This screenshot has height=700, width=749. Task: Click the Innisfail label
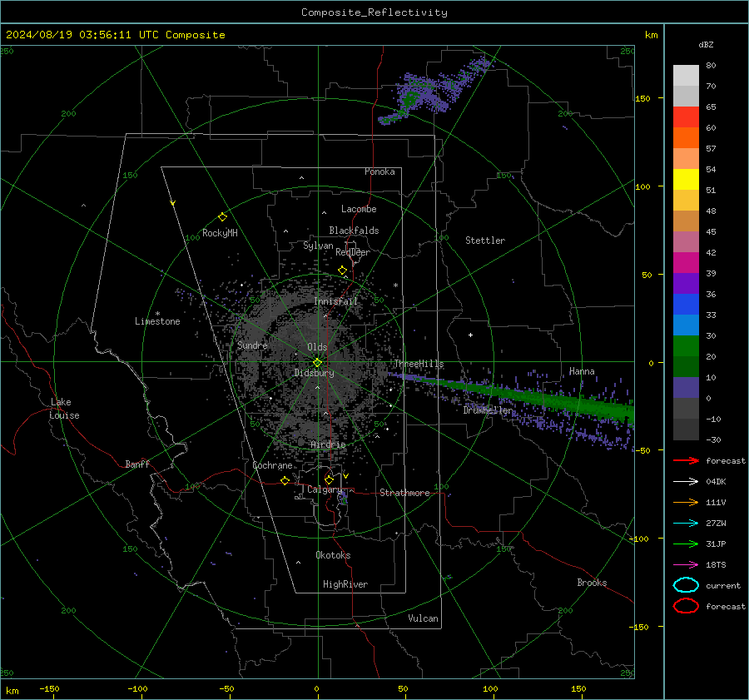(x=336, y=301)
